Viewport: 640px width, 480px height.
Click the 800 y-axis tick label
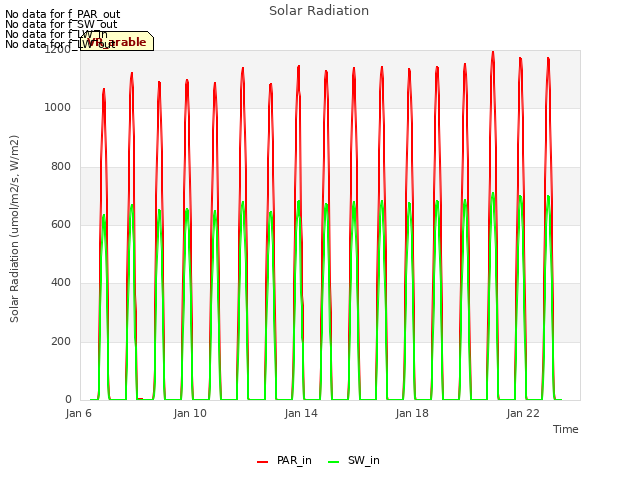[x=61, y=167]
